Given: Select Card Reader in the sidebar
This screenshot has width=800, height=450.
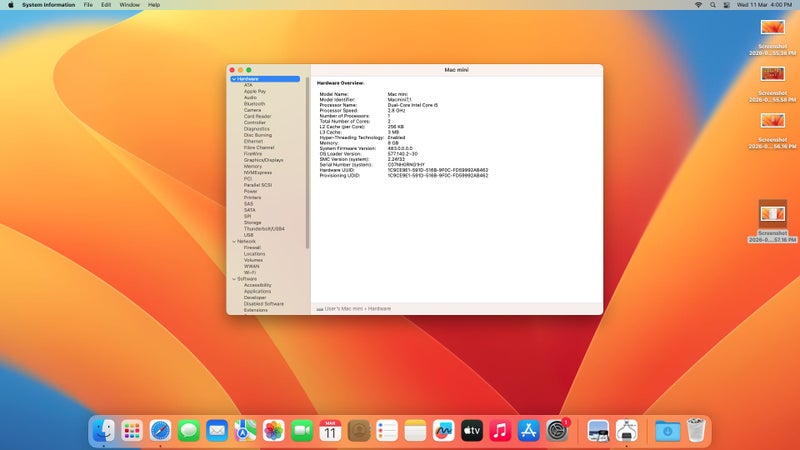Looking at the screenshot, I should (257, 116).
